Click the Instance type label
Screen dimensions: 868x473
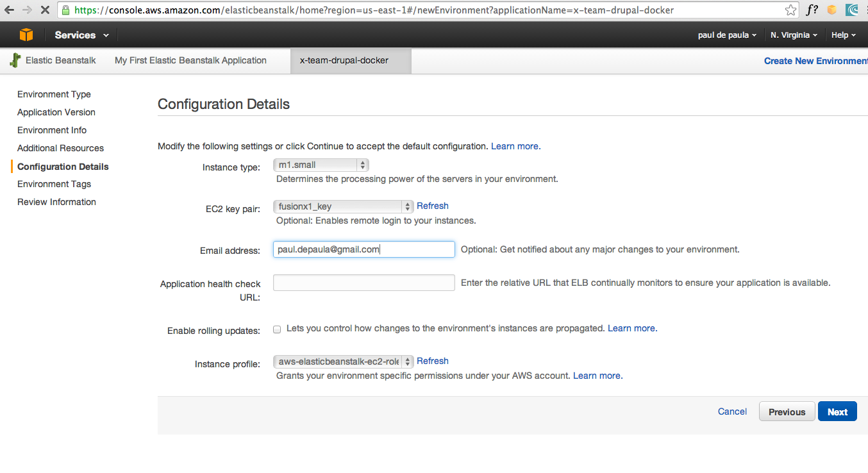click(x=231, y=167)
